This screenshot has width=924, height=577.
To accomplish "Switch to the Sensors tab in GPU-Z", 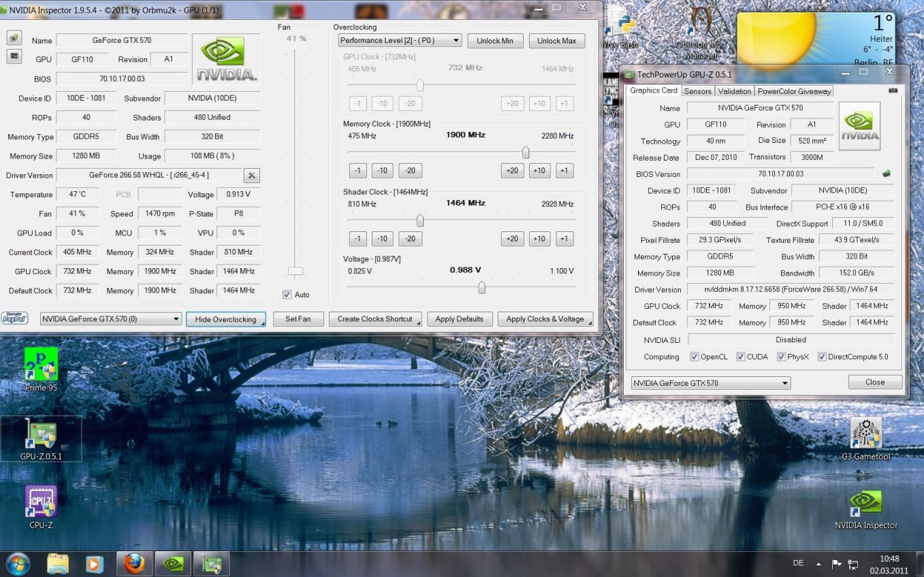I will [697, 91].
